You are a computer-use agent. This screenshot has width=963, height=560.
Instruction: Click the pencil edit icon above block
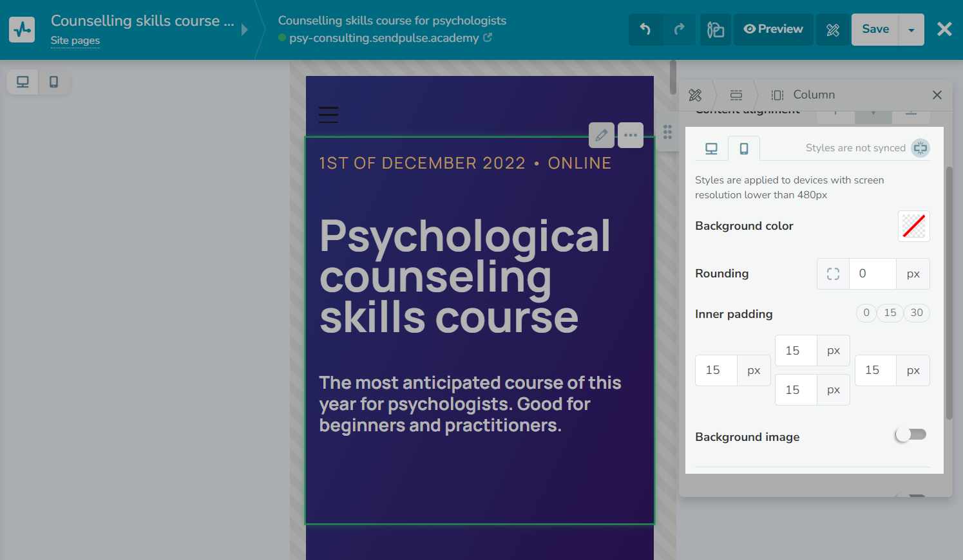(601, 135)
